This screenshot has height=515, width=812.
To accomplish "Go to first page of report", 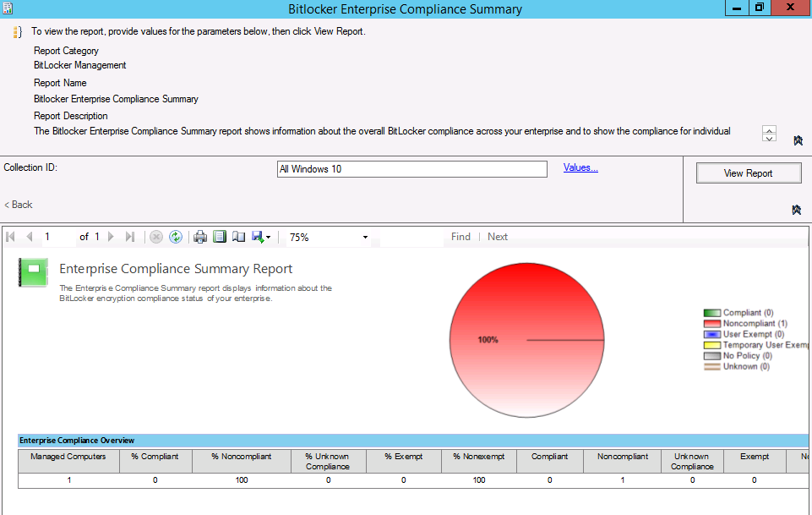I will (x=10, y=237).
